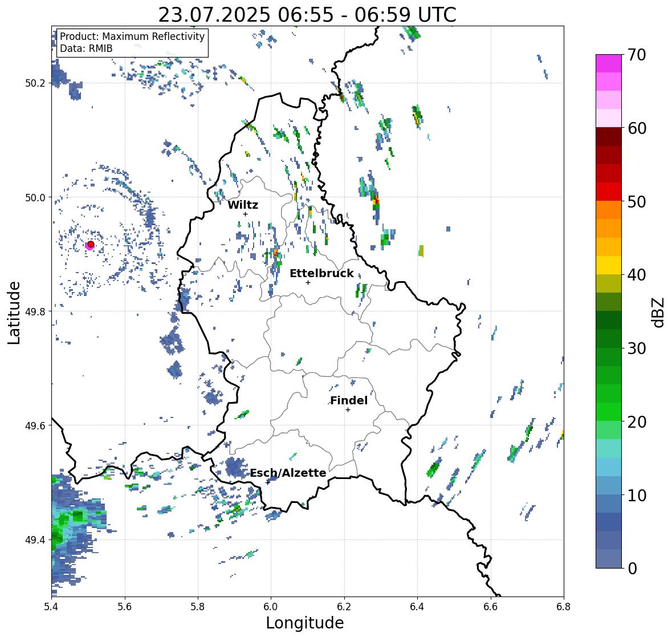Click the 5.6 longitude tick label

pyautogui.click(x=125, y=606)
